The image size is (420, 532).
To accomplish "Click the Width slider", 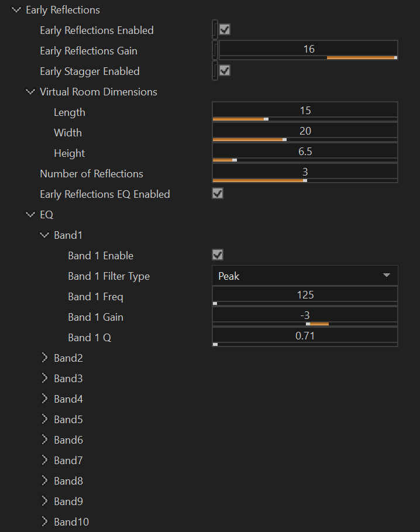I will 305,131.
